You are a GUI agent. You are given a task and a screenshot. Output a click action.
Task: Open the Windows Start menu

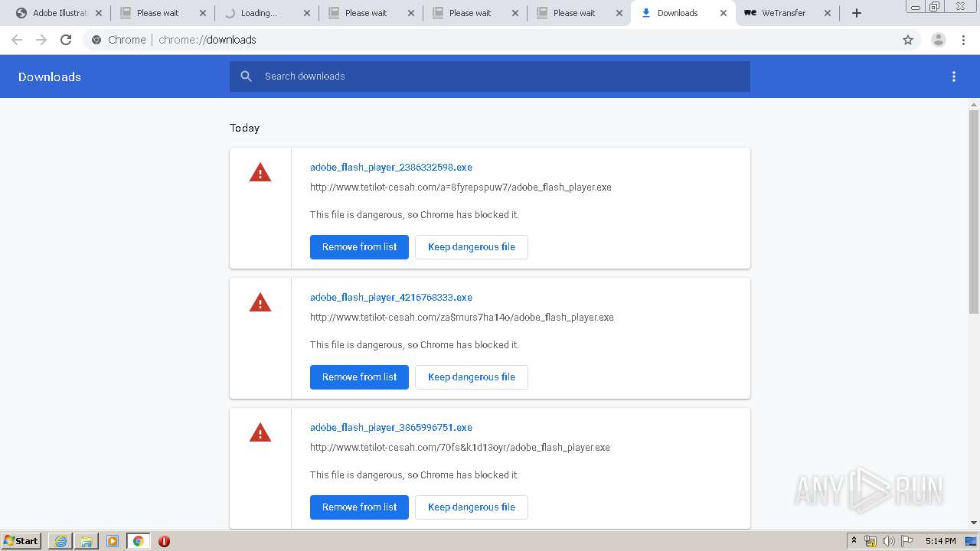21,540
